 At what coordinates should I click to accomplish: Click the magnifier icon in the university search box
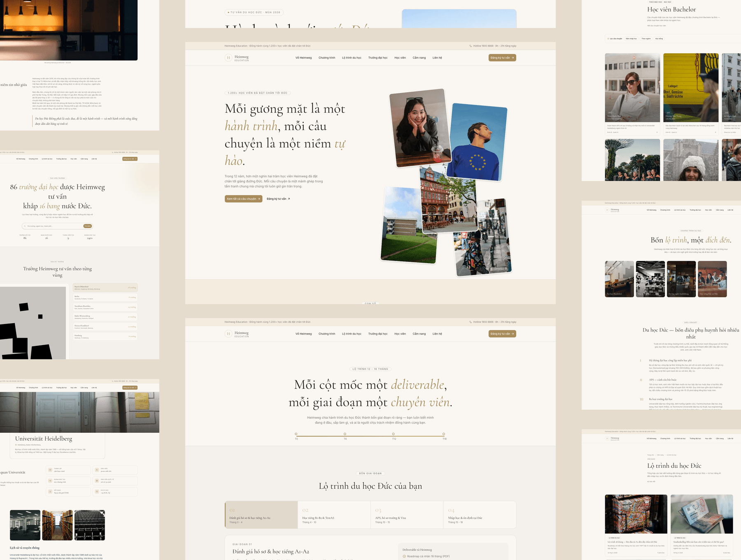(x=25, y=226)
